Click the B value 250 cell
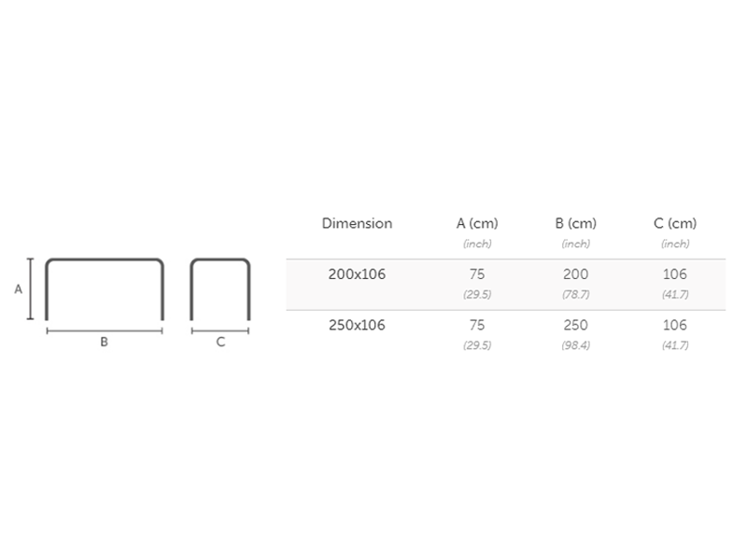Viewport: 747px width, 560px height. [575, 325]
